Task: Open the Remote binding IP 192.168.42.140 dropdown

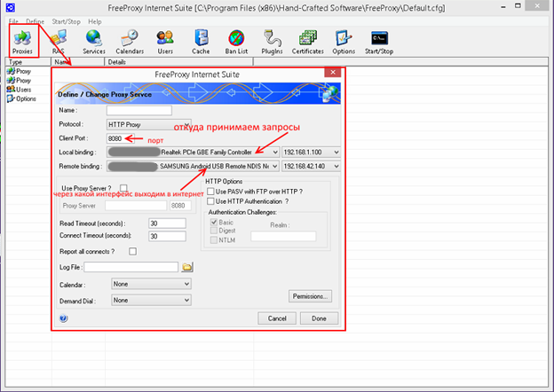Action: (x=311, y=166)
